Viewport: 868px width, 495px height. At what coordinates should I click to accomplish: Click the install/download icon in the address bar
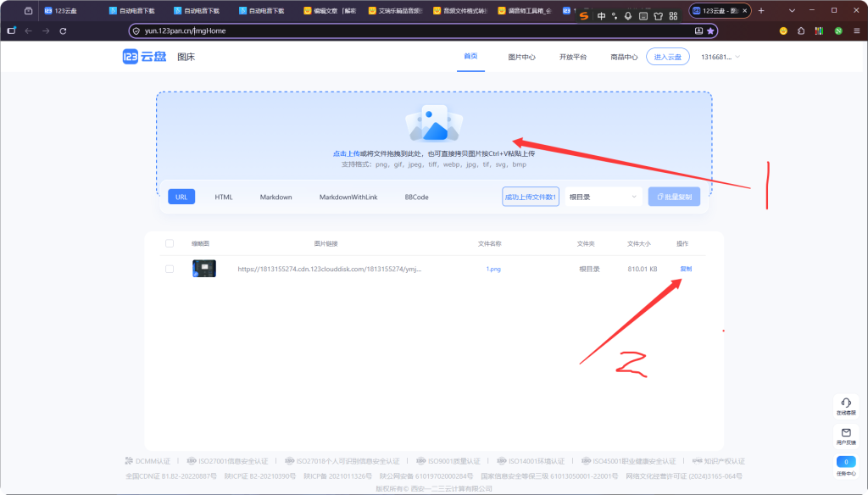698,31
